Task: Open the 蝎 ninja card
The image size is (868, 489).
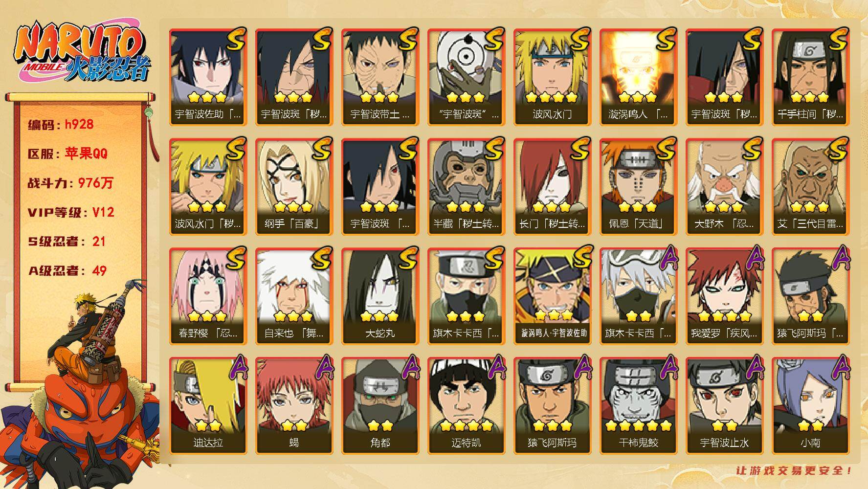Action: point(294,405)
